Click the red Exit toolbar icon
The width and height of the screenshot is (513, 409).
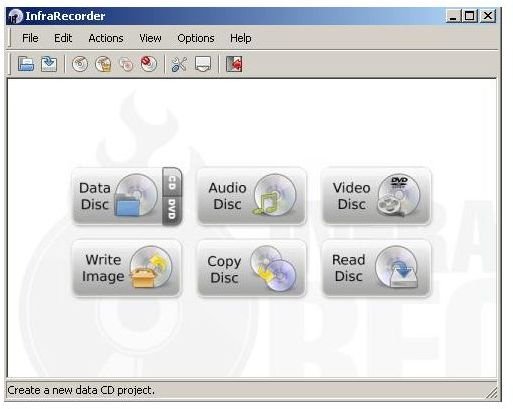[x=234, y=64]
